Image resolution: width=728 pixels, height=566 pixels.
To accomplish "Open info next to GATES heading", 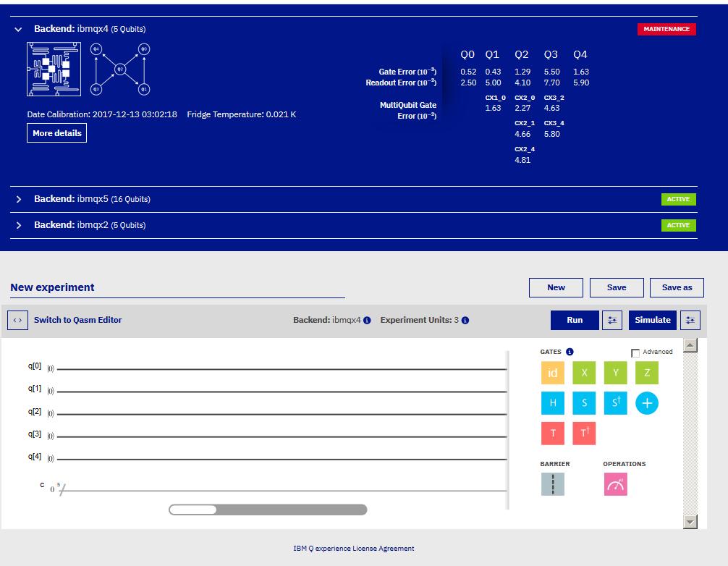I will (570, 352).
